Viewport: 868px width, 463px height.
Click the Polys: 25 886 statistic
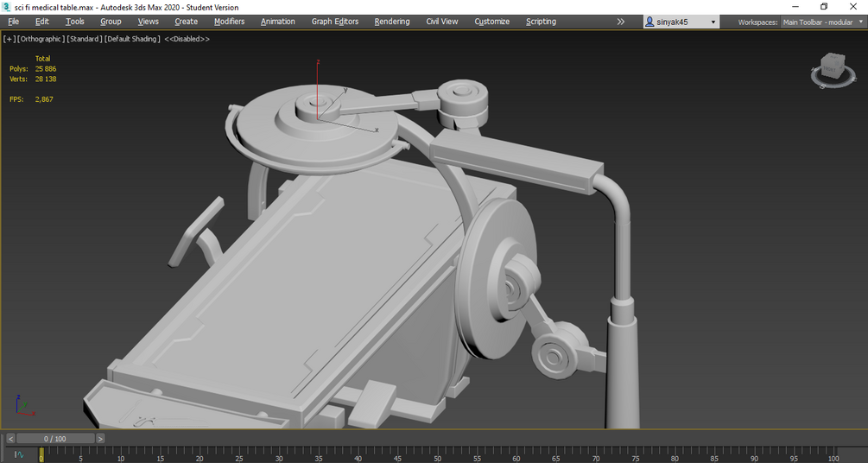pos(33,69)
